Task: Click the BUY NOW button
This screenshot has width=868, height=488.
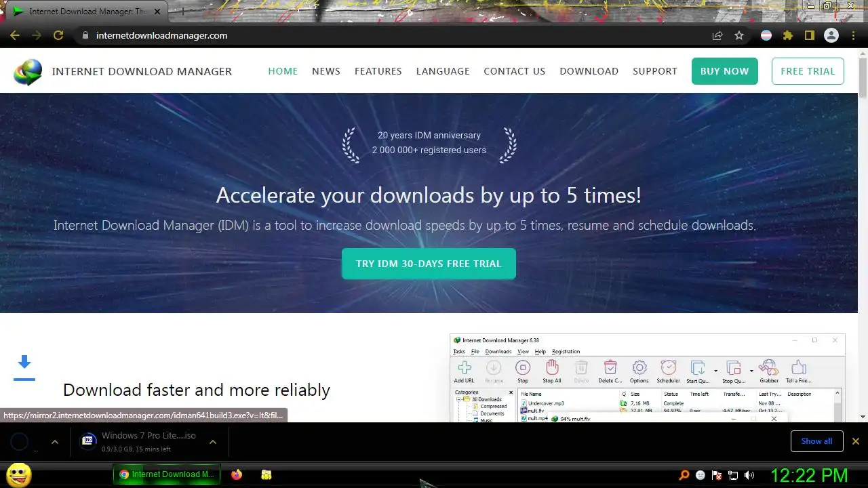Action: (x=725, y=71)
